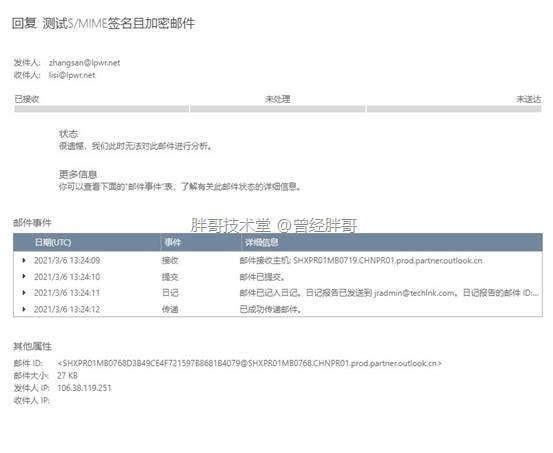The image size is (553, 453).
Task: Click the 详细信息 column header
Action: 261,242
